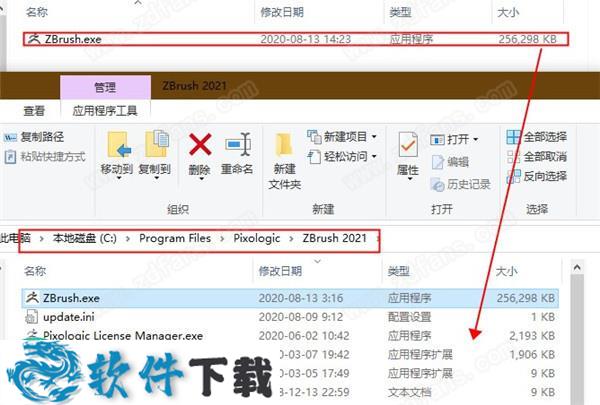Viewport: 600px width, 405px height.
Task: Click the Rename (重命名) icon
Action: pyautogui.click(x=237, y=146)
